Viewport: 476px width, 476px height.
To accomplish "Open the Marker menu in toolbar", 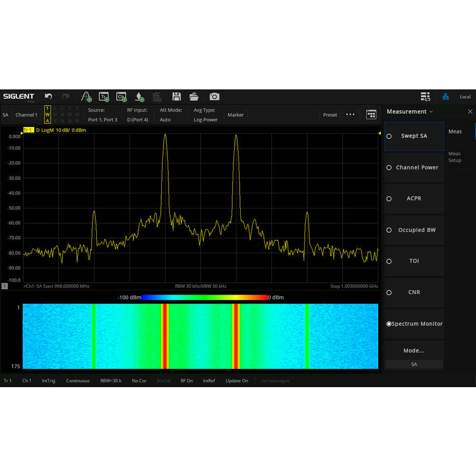I will click(235, 115).
